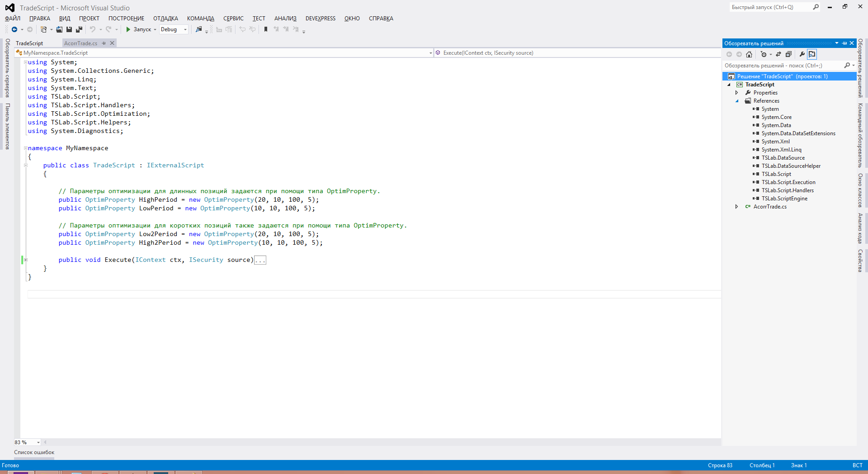Switch to the TradeScript document tab
868x474 pixels.
click(29, 43)
